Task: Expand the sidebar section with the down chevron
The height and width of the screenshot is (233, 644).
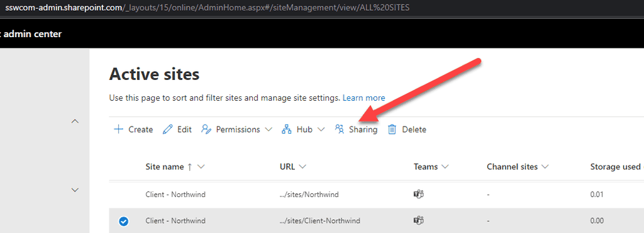Action: point(75,190)
